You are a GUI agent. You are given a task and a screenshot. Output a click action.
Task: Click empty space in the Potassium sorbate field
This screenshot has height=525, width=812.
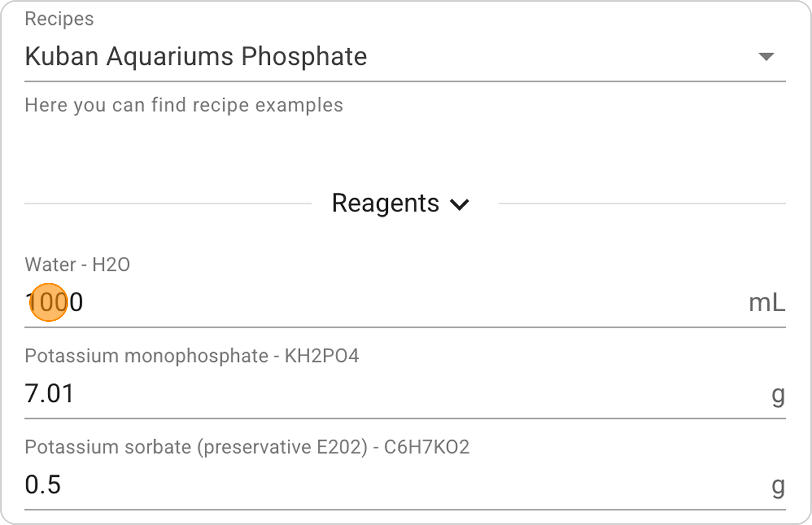(406, 484)
